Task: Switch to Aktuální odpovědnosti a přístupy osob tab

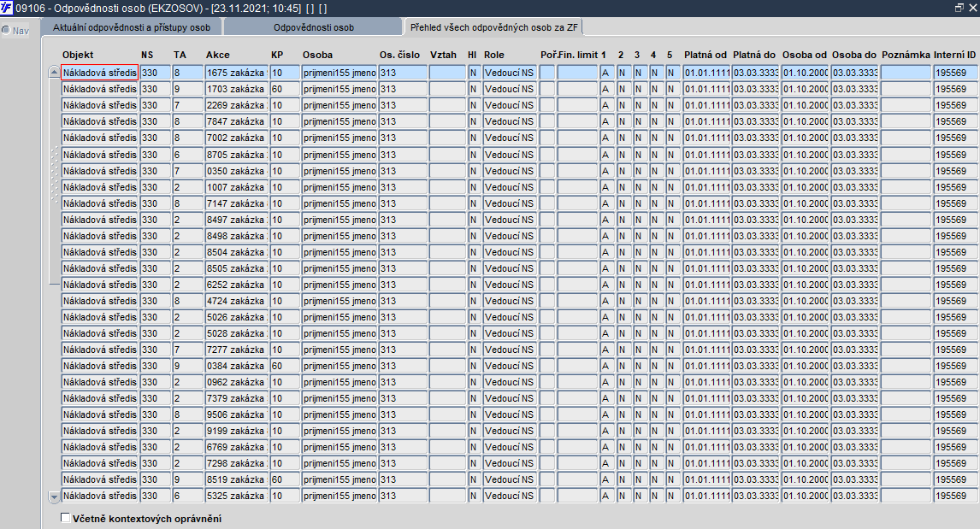Action: [x=131, y=27]
